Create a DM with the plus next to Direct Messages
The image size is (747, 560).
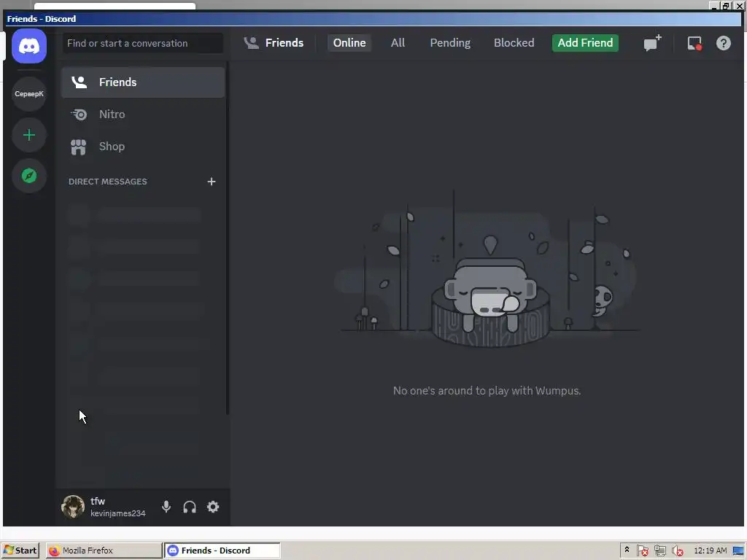pyautogui.click(x=212, y=182)
